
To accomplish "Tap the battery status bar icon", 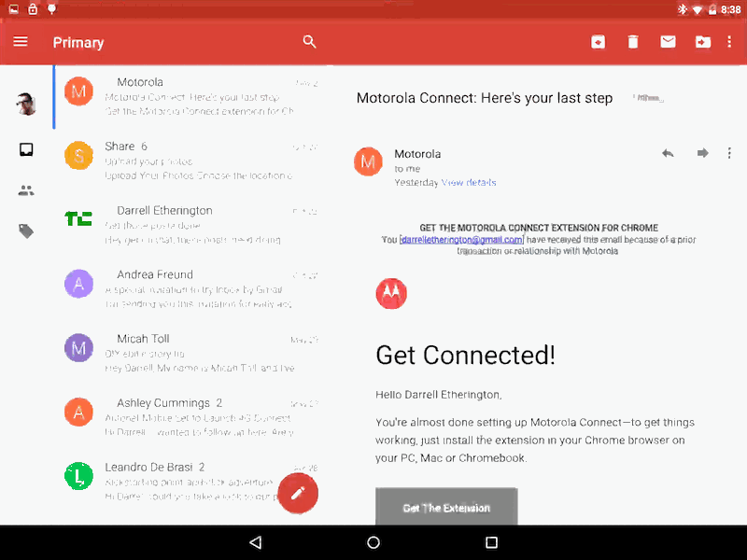I will point(712,9).
